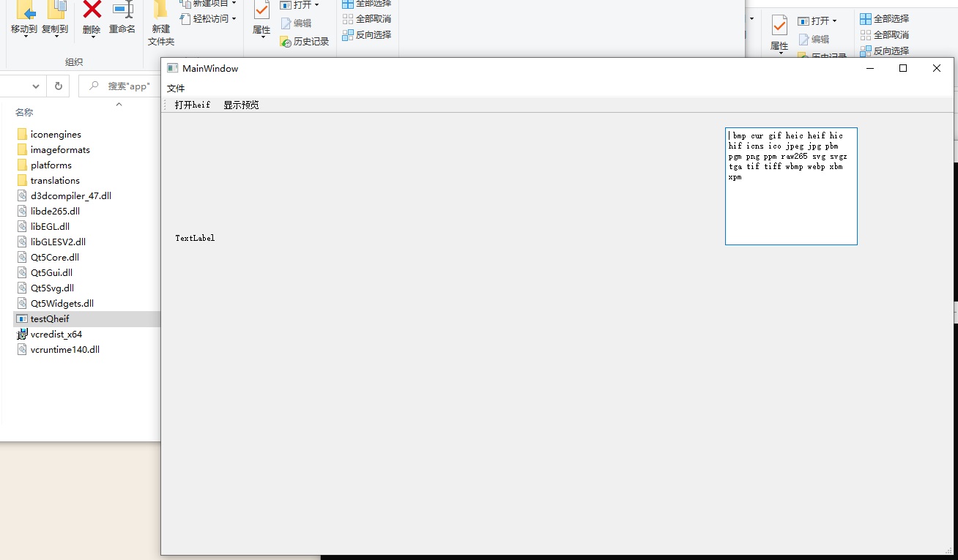Expand the 打开 dropdown in the ribbon
Screen dimensions: 958x560
[318, 4]
